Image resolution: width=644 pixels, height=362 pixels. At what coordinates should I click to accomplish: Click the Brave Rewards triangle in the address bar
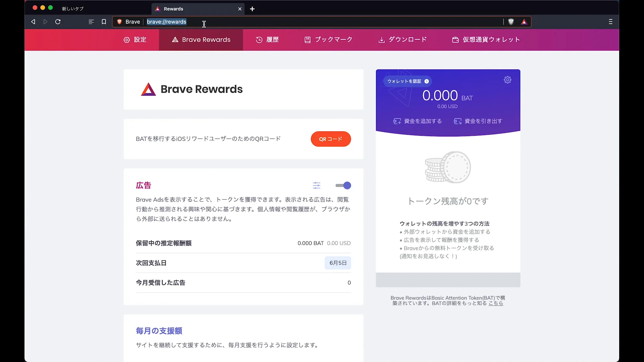524,22
